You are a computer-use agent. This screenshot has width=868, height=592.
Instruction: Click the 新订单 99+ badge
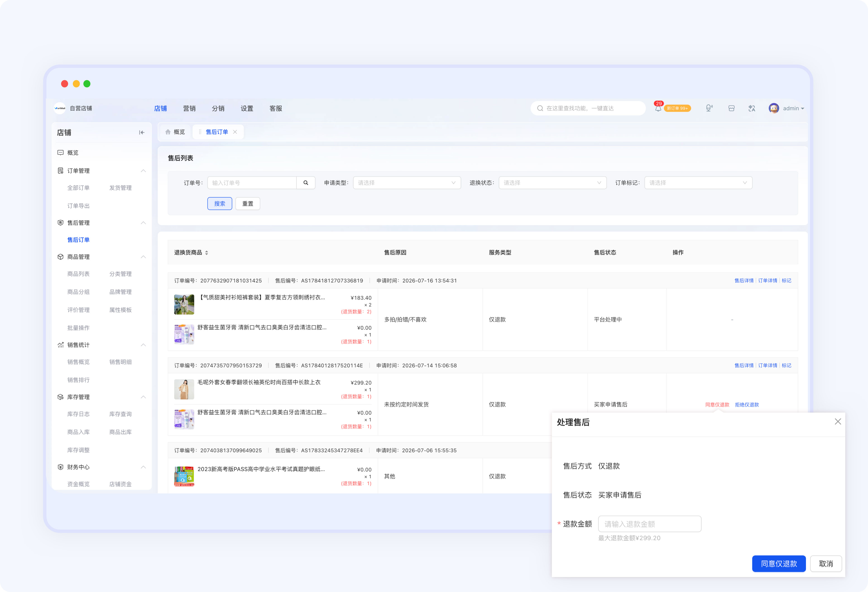(x=678, y=108)
